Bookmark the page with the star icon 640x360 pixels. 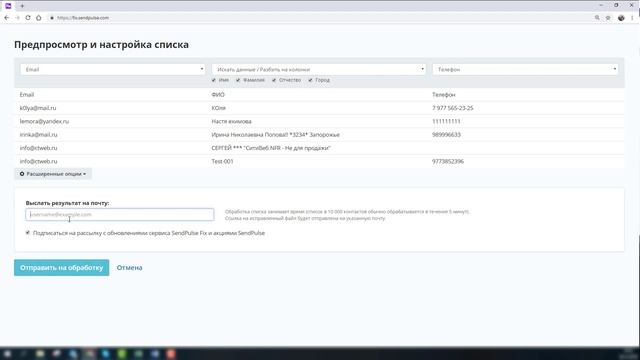(x=608, y=18)
